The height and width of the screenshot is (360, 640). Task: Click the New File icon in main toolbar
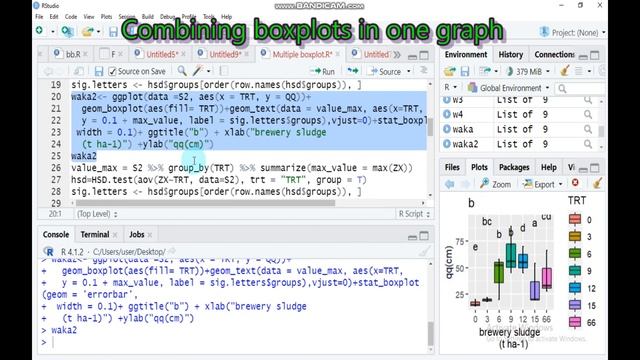40,31
